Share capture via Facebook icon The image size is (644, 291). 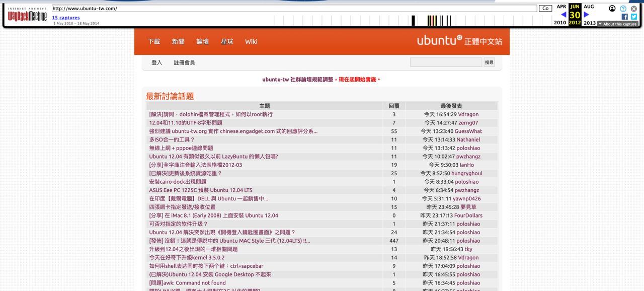pos(625,17)
